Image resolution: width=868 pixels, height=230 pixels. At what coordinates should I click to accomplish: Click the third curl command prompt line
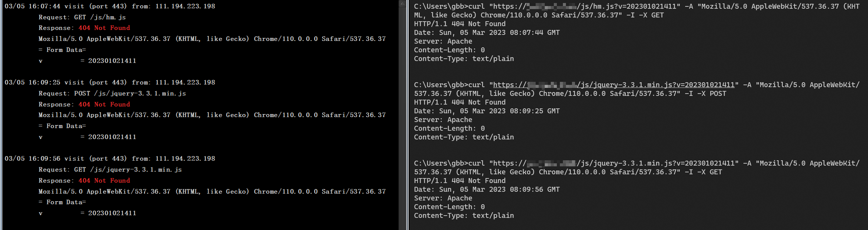click(637, 163)
